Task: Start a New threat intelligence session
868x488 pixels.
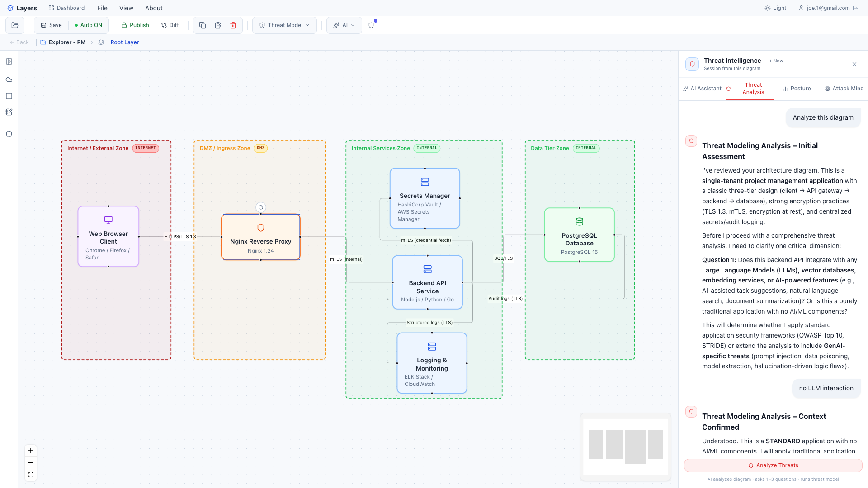Action: click(776, 61)
